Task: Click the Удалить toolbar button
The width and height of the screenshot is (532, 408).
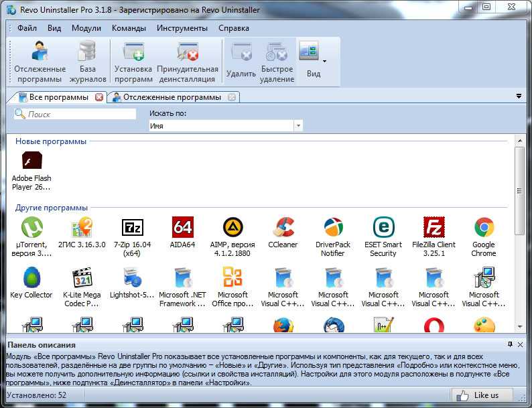Action: coord(241,62)
